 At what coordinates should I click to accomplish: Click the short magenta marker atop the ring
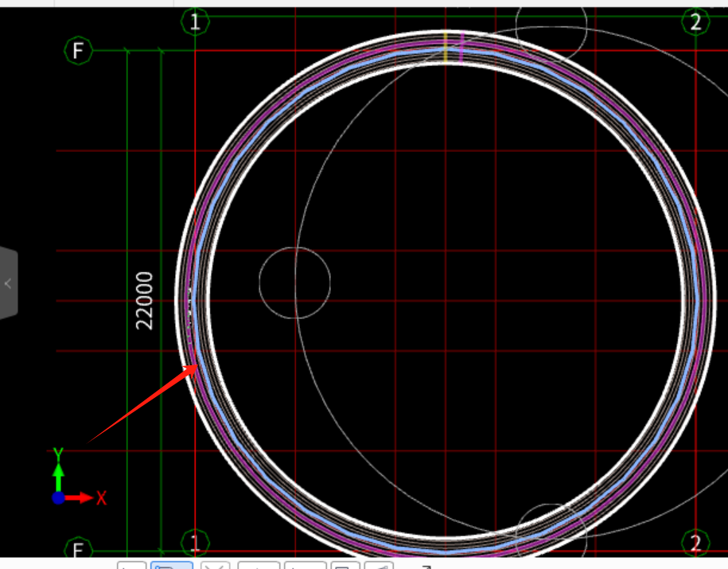pyautogui.click(x=461, y=48)
